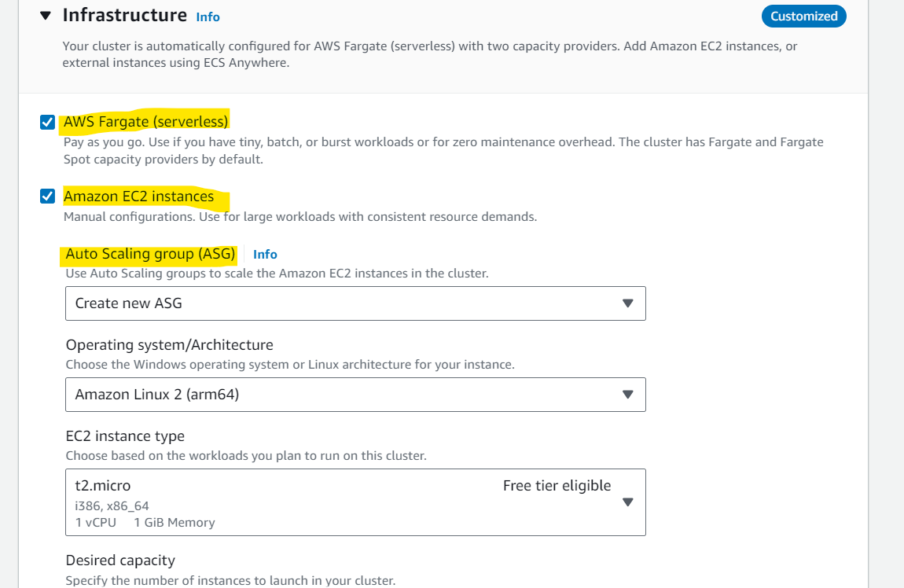This screenshot has height=588, width=904.
Task: Toggle the Amazon EC2 instances checkbox
Action: tap(47, 197)
